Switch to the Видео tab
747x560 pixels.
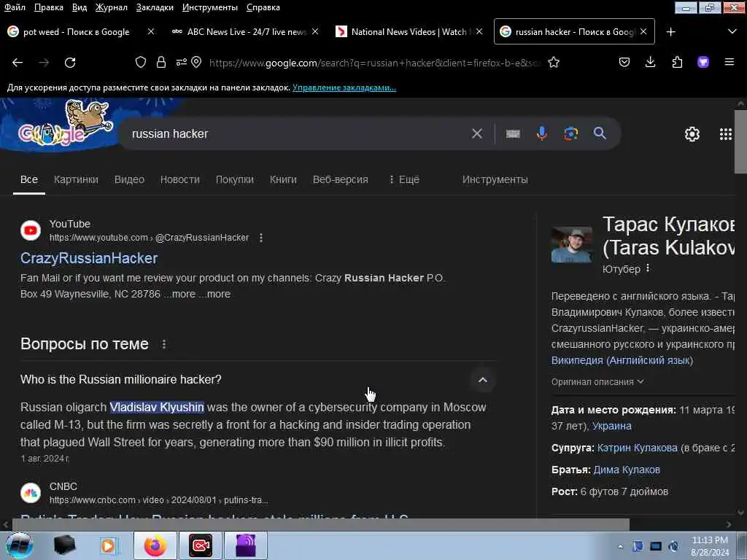[129, 179]
